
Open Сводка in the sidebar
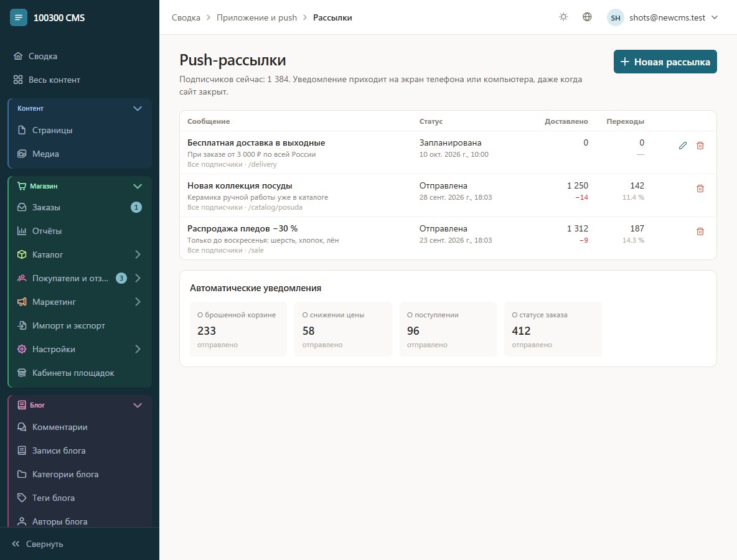(x=80, y=56)
